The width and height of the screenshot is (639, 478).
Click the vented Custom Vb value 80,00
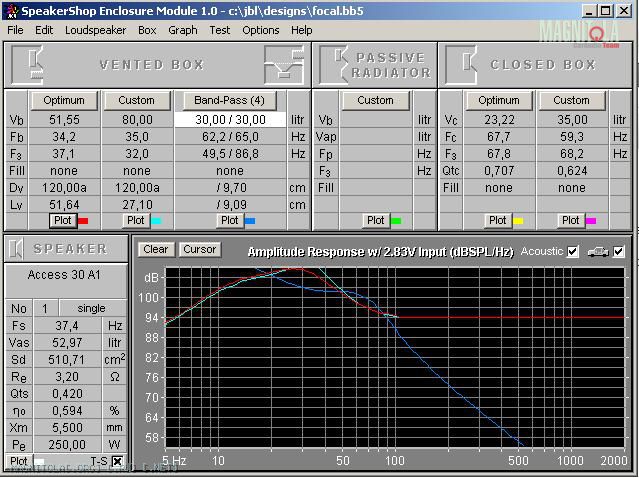[137, 120]
